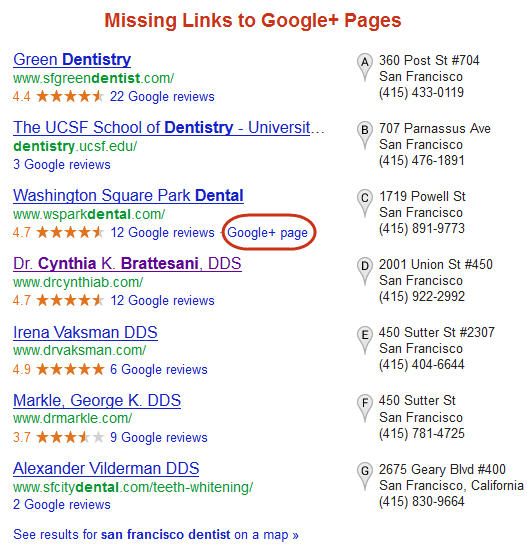Image resolution: width=527 pixels, height=545 pixels.
Task: Click the circled Google+ page link
Action: (267, 233)
